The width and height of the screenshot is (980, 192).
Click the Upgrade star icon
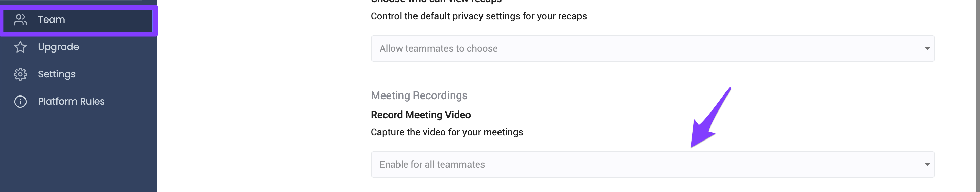pos(20,47)
